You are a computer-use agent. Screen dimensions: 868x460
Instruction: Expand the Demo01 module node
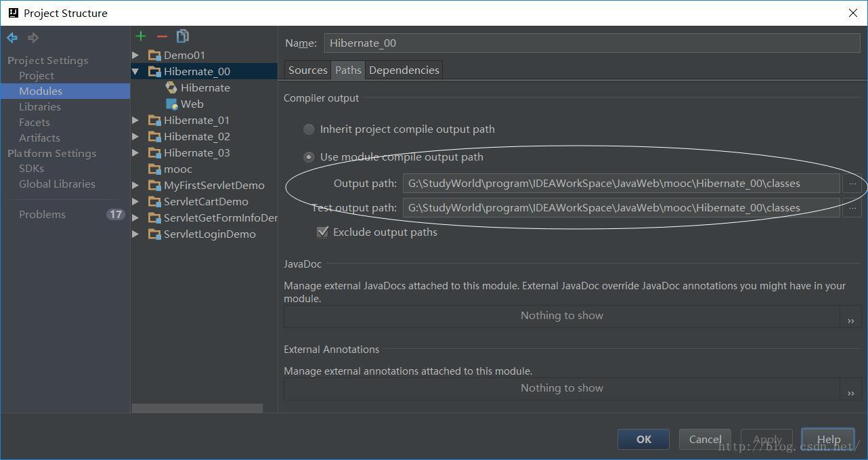tap(135, 55)
